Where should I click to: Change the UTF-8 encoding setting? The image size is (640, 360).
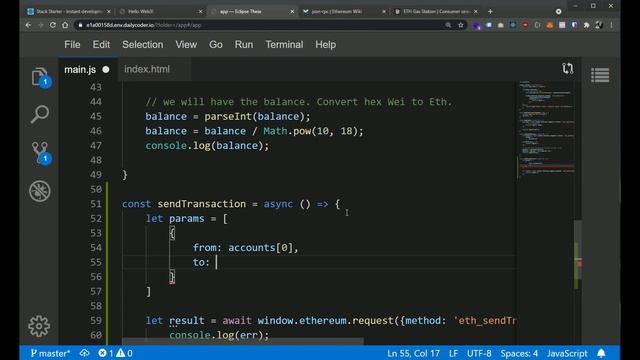[x=479, y=353]
